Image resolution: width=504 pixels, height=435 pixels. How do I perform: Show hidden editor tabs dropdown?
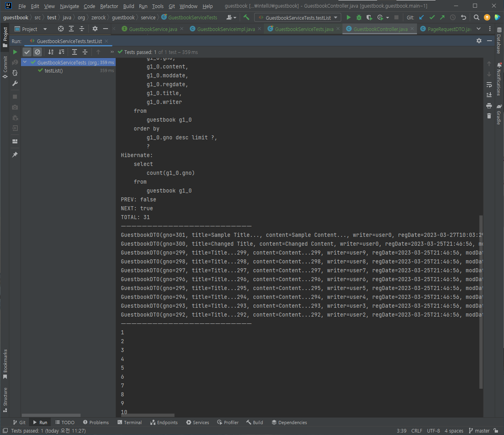tap(479, 29)
